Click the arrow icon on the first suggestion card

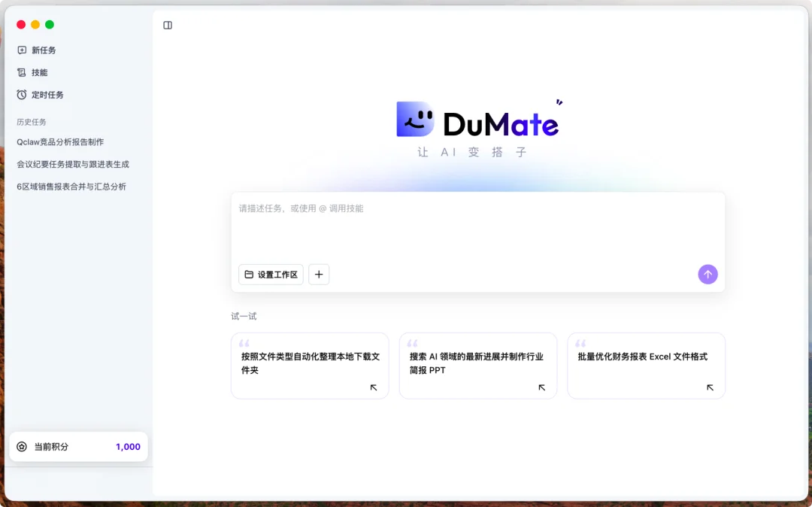click(372, 387)
